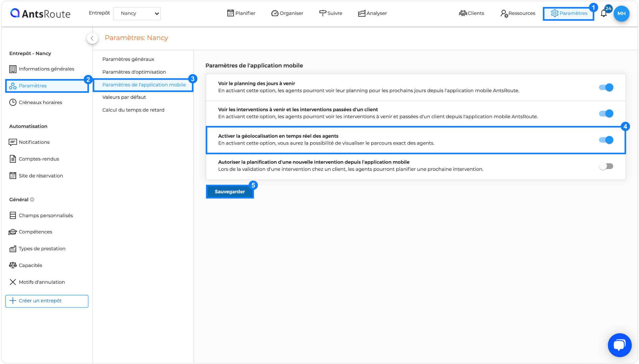Click the AntsRoute logo
Viewport: 639px width, 364px height.
[40, 13]
